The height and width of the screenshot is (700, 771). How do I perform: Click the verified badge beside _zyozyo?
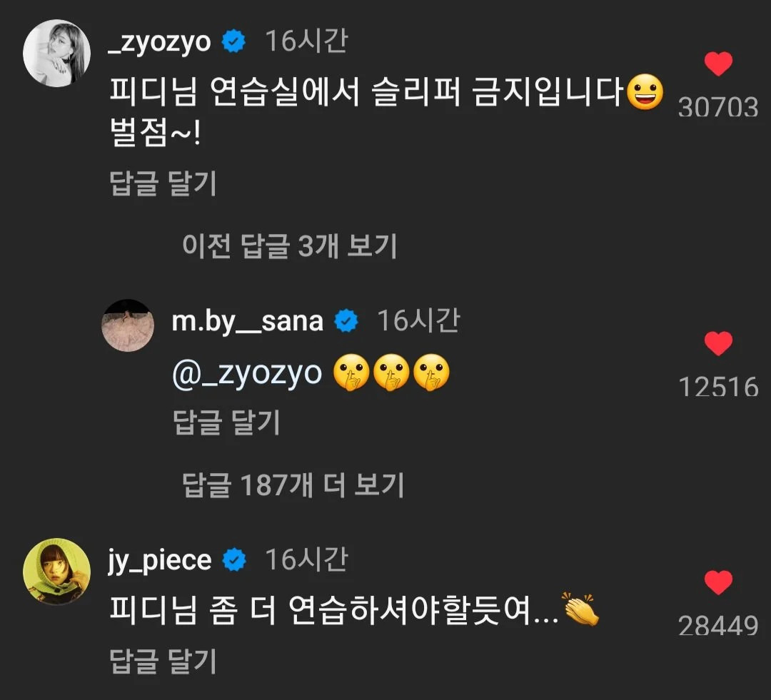233,43
